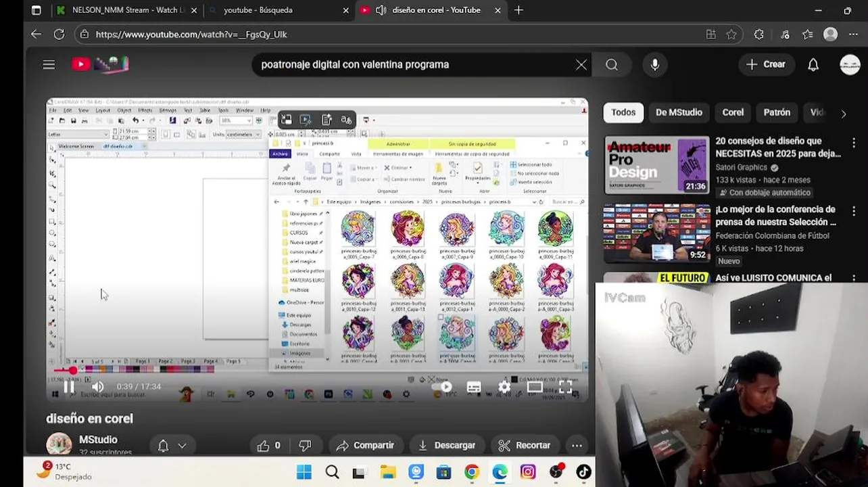Like the video with thumbs up
This screenshot has width=868, height=487.
coord(268,445)
